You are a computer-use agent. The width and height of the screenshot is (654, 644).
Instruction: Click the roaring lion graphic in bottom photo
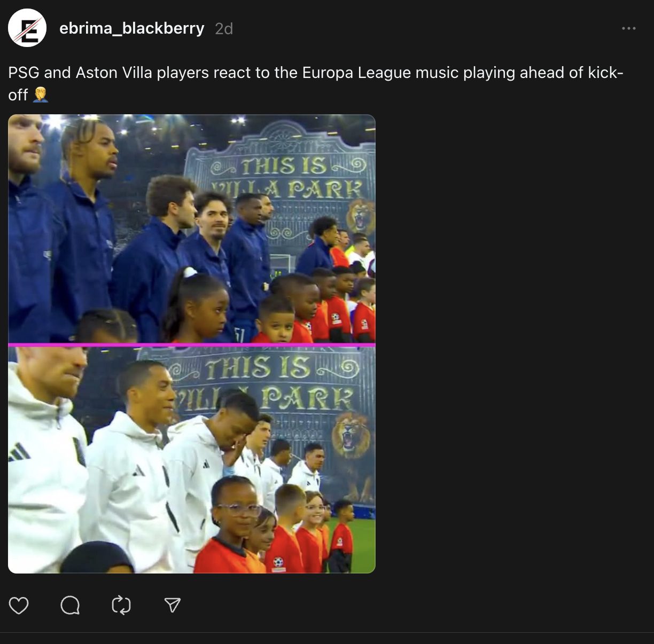(350, 438)
